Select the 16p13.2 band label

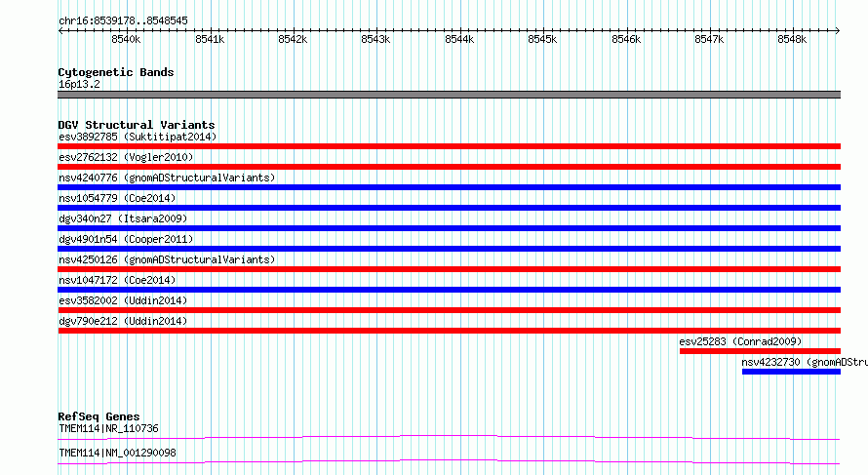79,84
